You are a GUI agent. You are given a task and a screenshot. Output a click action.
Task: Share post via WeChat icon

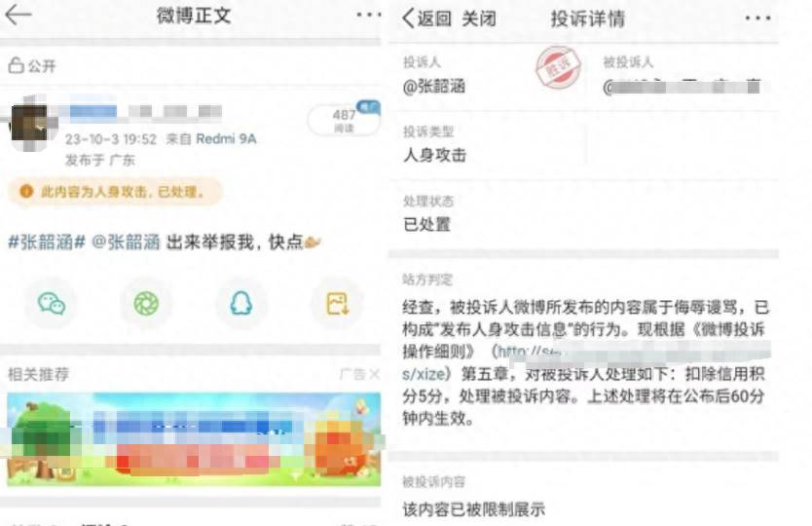tap(52, 304)
